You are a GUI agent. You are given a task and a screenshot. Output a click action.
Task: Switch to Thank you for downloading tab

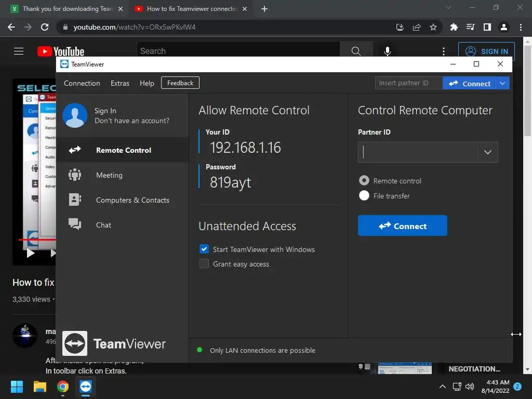click(x=67, y=9)
